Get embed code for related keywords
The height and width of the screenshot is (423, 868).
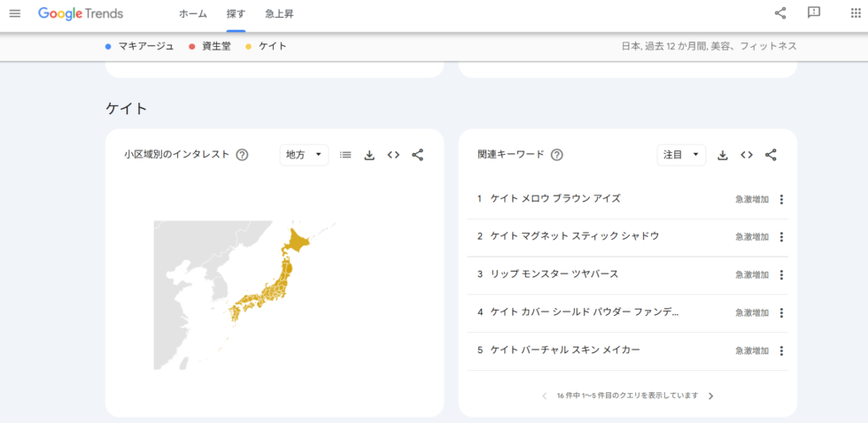click(747, 156)
